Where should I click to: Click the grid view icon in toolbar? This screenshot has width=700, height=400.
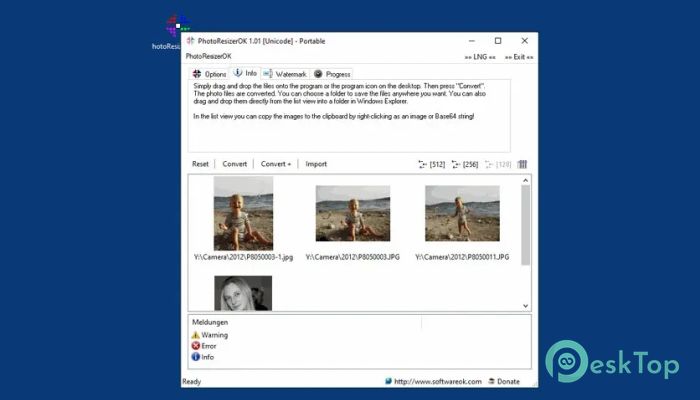click(x=522, y=164)
